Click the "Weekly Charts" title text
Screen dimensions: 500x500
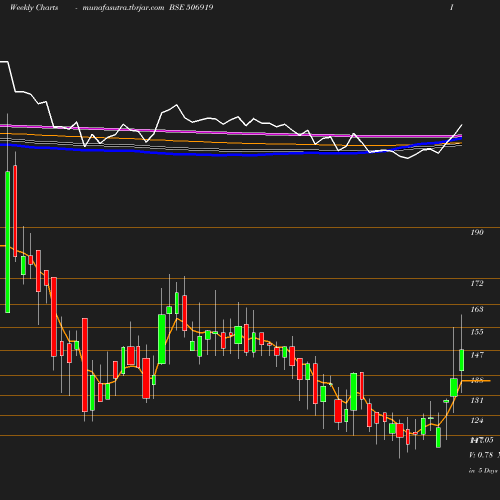[34, 8]
